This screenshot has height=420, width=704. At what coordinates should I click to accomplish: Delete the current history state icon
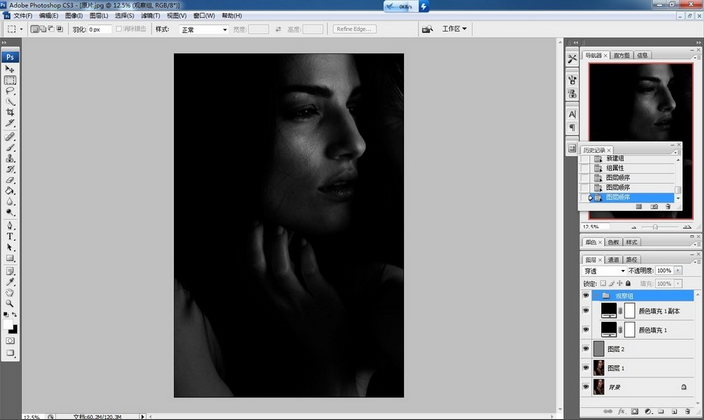668,207
